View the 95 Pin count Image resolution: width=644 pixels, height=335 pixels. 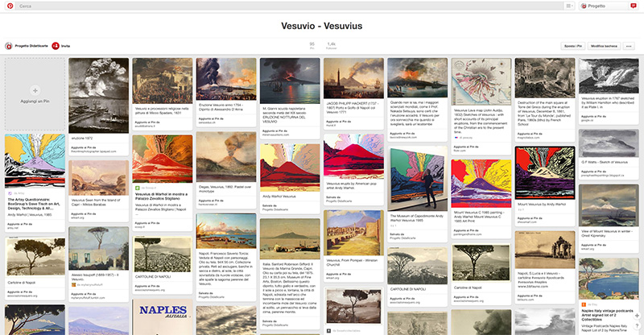click(x=312, y=46)
